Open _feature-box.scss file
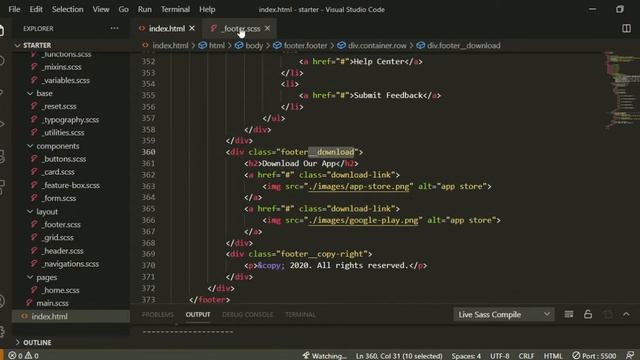Screen dimensions: 640x360 [71, 185]
